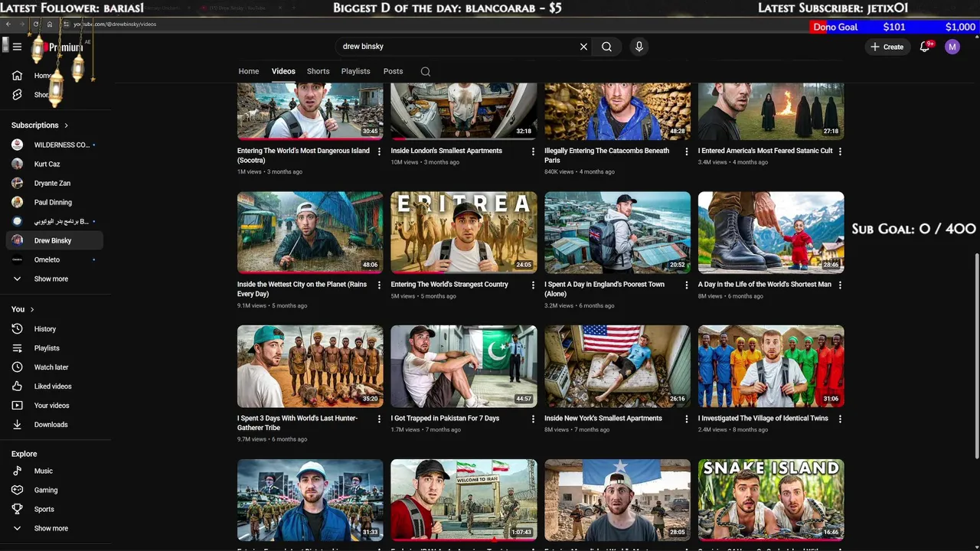The image size is (980, 551).
Task: Open Playlists in the You section
Action: [x=54, y=348]
